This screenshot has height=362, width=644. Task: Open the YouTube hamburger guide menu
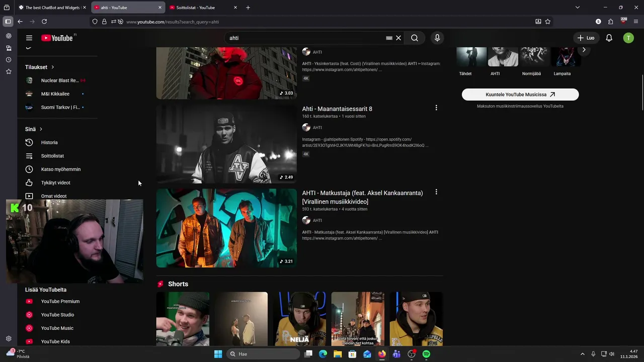pyautogui.click(x=29, y=38)
